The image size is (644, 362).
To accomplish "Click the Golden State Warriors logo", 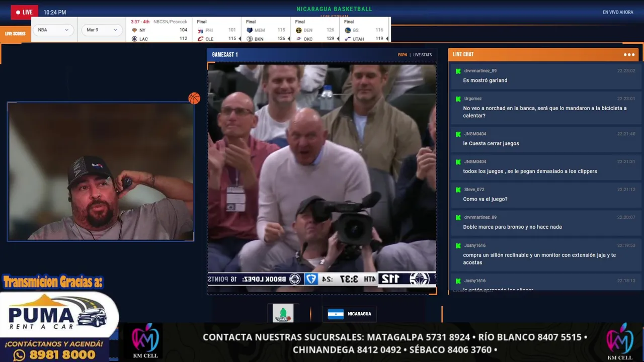I will pyautogui.click(x=348, y=30).
